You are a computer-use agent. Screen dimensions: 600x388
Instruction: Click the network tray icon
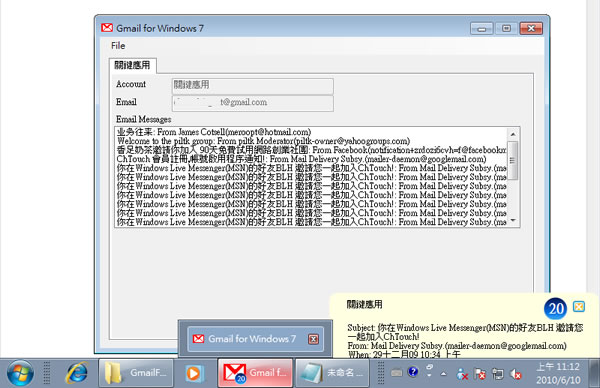[x=497, y=373]
